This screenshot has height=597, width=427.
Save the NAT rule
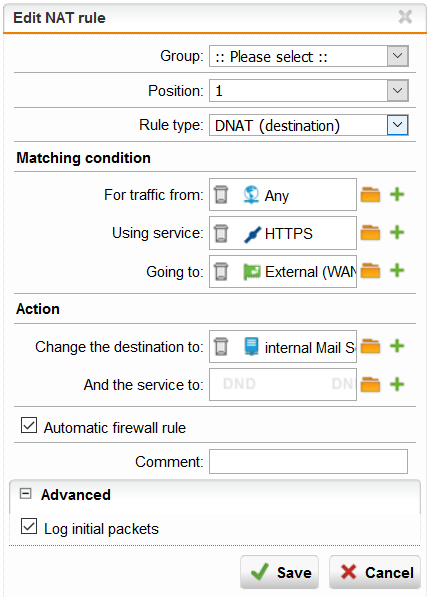(279, 572)
